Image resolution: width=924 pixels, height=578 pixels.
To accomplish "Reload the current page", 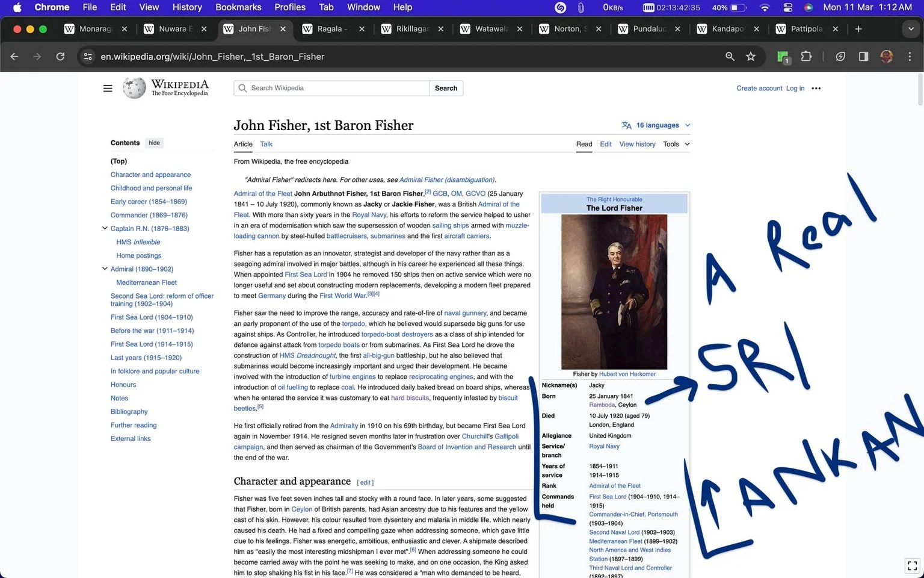I will tap(60, 57).
